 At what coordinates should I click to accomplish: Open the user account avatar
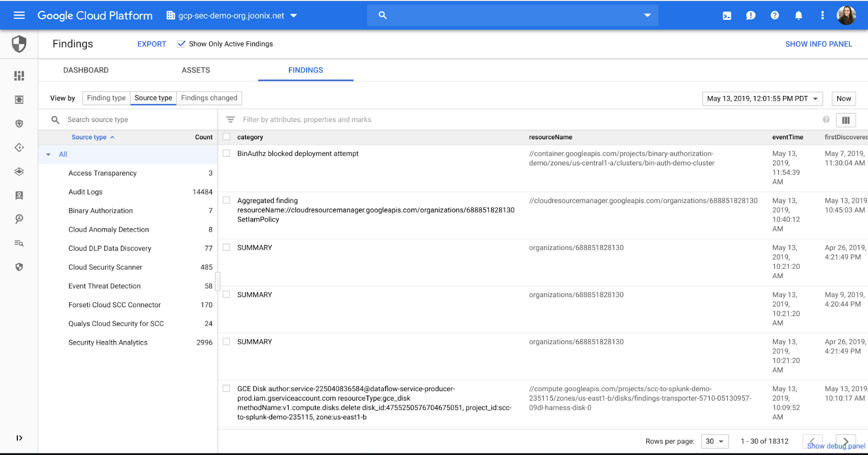coord(847,16)
